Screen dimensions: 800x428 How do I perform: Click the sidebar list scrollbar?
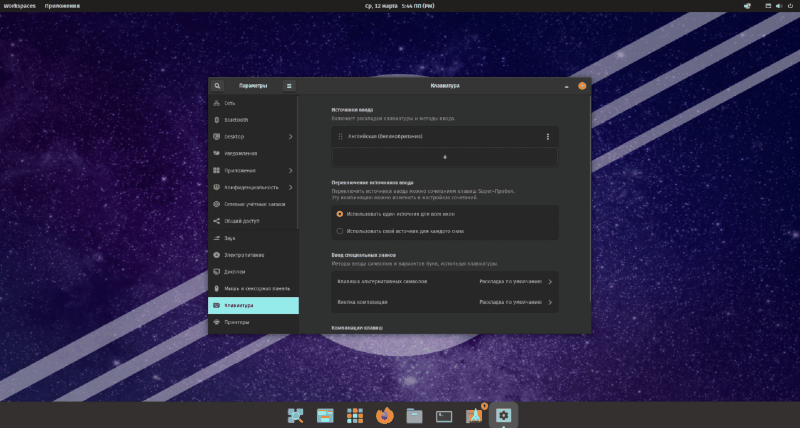(x=297, y=162)
